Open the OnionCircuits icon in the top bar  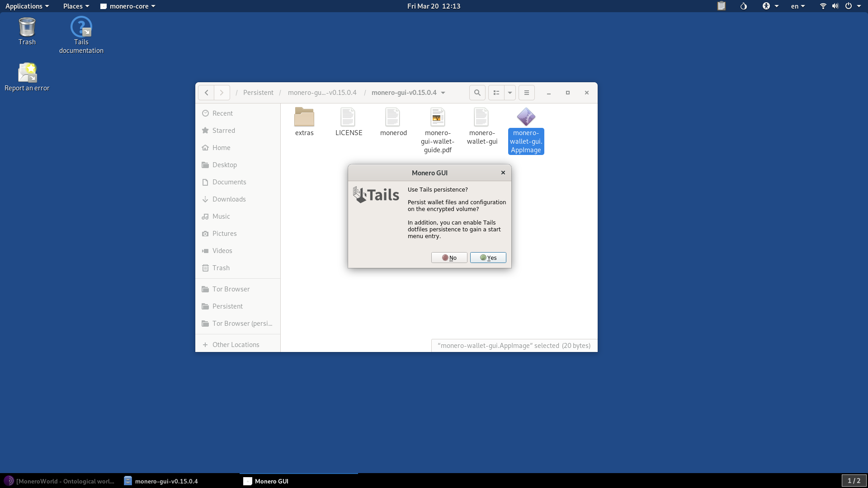coord(744,6)
